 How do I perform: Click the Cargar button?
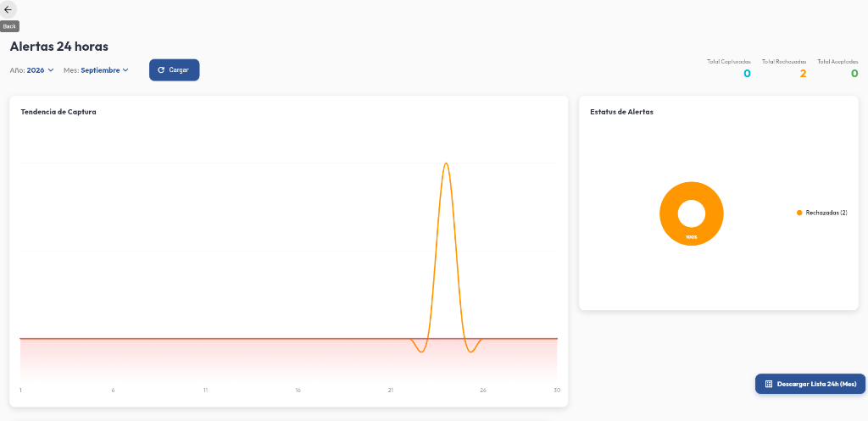click(x=174, y=70)
